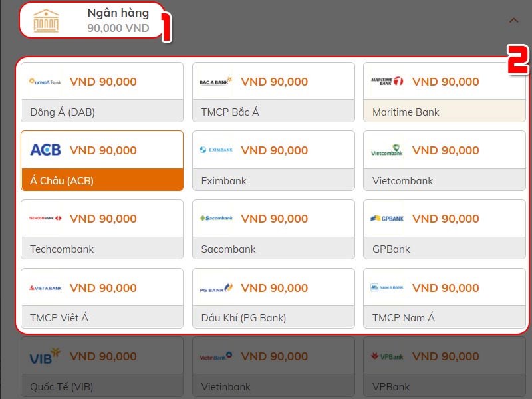The height and width of the screenshot is (399, 532).
Task: Select the Vietcombank name label
Action: [402, 180]
